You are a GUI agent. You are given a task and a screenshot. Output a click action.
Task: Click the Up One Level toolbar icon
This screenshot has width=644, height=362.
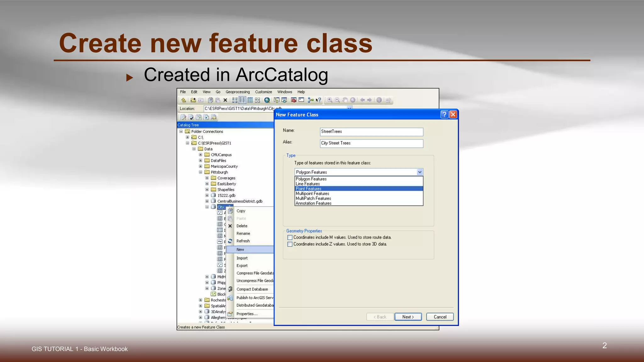point(183,100)
